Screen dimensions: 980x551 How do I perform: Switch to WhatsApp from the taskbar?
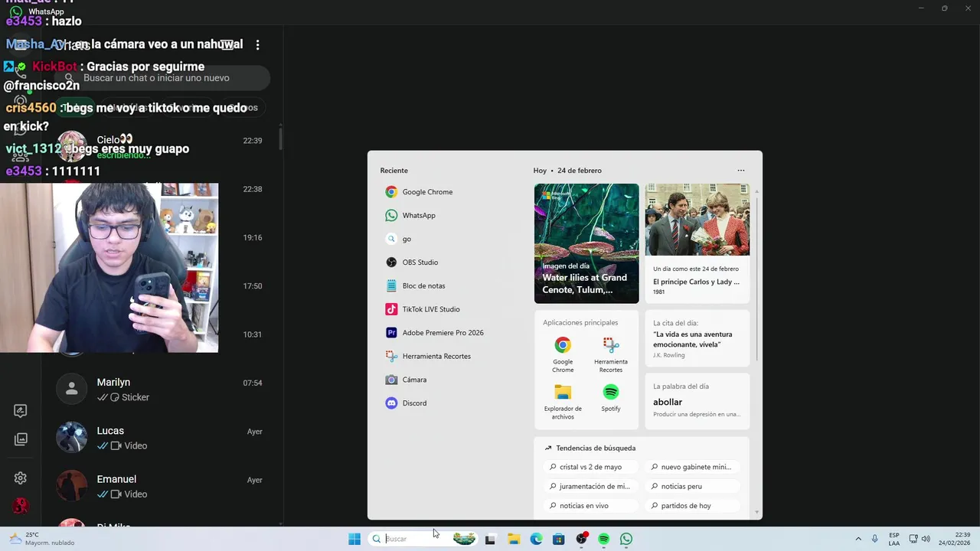pyautogui.click(x=626, y=539)
